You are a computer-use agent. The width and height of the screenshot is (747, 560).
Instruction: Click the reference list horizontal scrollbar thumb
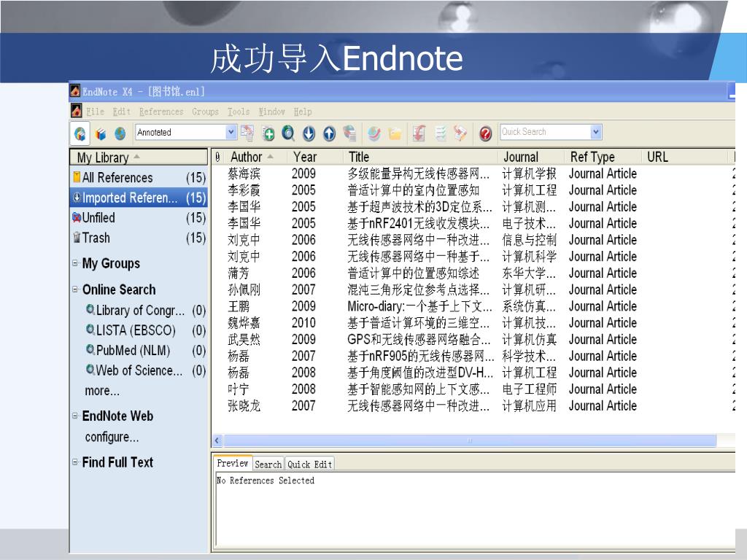click(x=470, y=440)
